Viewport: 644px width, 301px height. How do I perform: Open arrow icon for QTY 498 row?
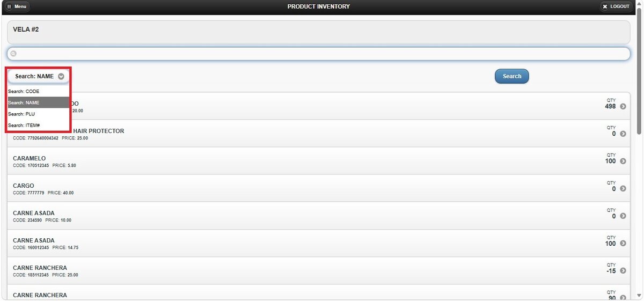click(623, 106)
